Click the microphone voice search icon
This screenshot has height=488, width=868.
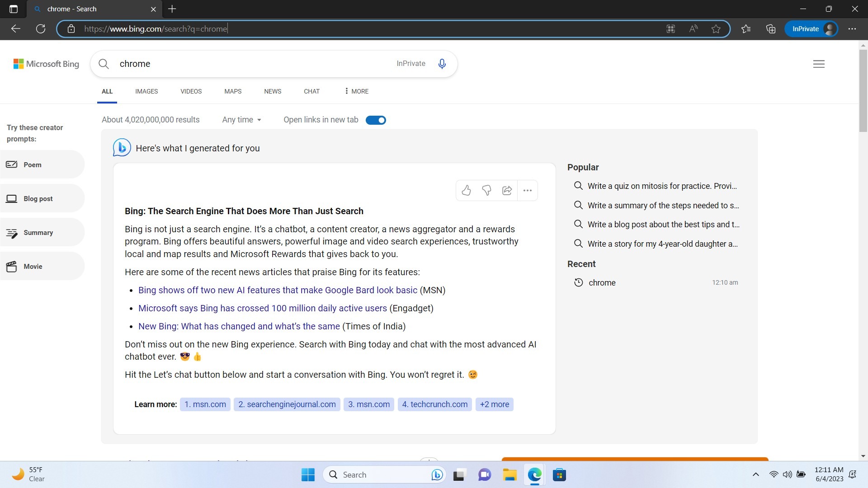click(x=442, y=64)
